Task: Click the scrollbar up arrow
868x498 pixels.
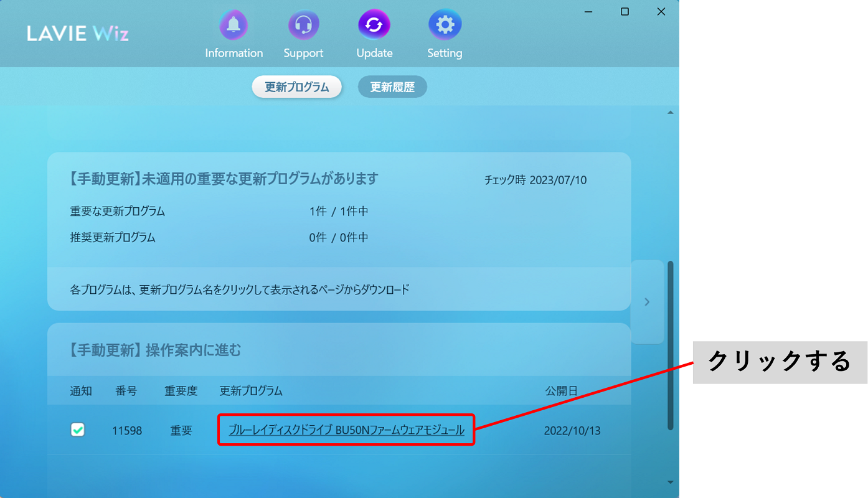Action: point(671,113)
